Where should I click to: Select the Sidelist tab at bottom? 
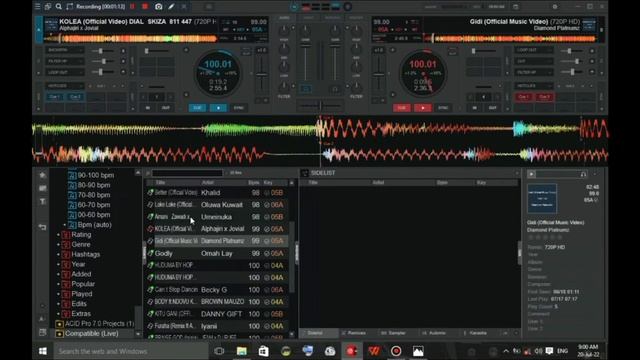pyautogui.click(x=318, y=333)
